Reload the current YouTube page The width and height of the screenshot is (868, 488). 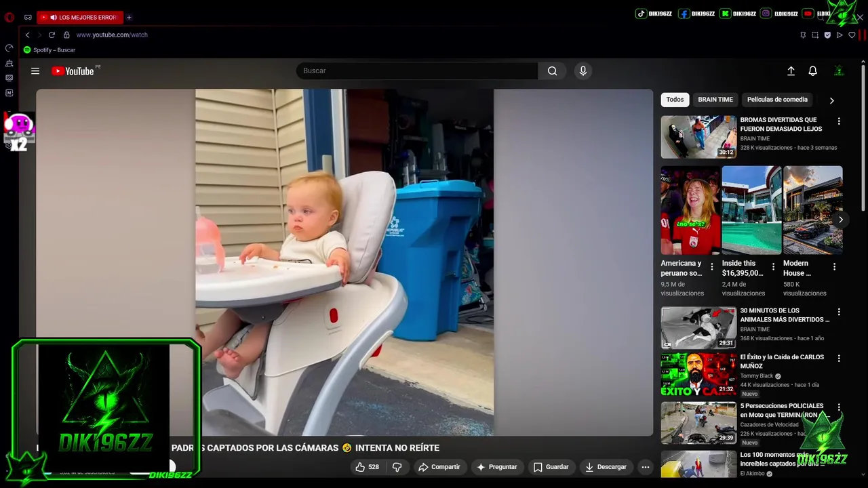click(52, 35)
